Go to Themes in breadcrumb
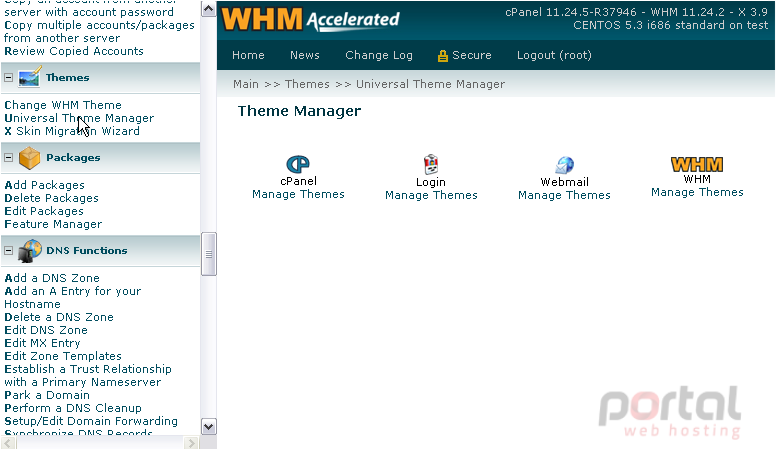 (307, 84)
